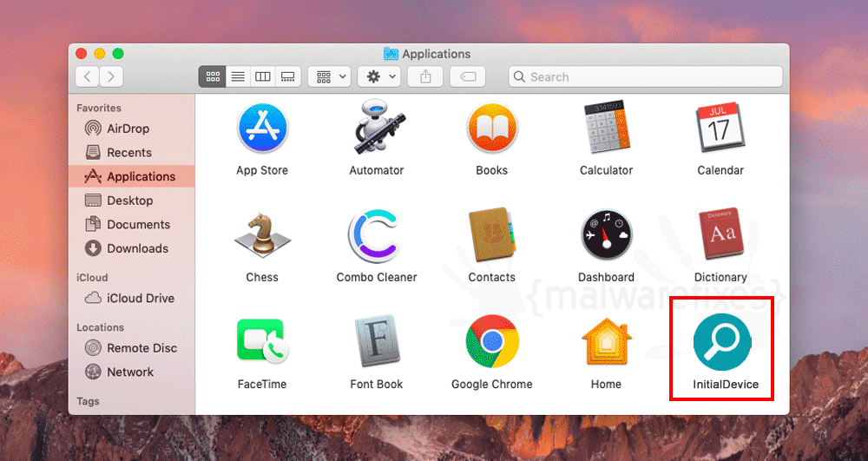Switch to column view

tap(262, 77)
